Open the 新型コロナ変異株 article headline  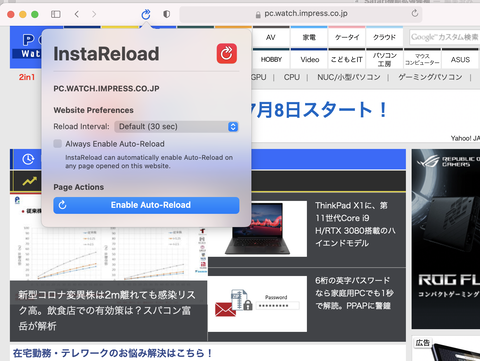tap(107, 310)
